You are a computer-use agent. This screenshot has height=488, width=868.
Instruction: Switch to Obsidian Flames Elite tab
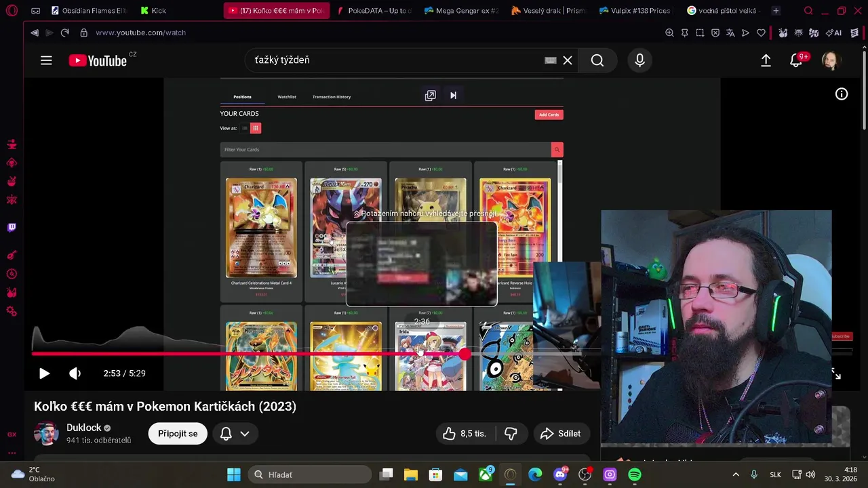tap(89, 11)
